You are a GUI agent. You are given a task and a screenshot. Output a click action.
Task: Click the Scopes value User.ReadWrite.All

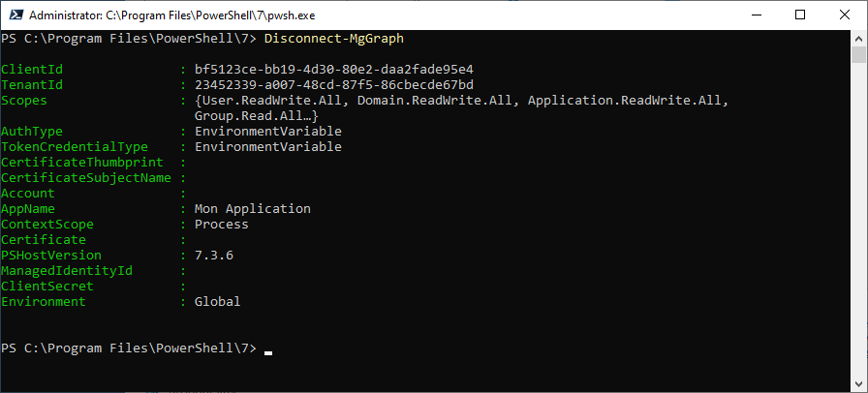pyautogui.click(x=272, y=101)
